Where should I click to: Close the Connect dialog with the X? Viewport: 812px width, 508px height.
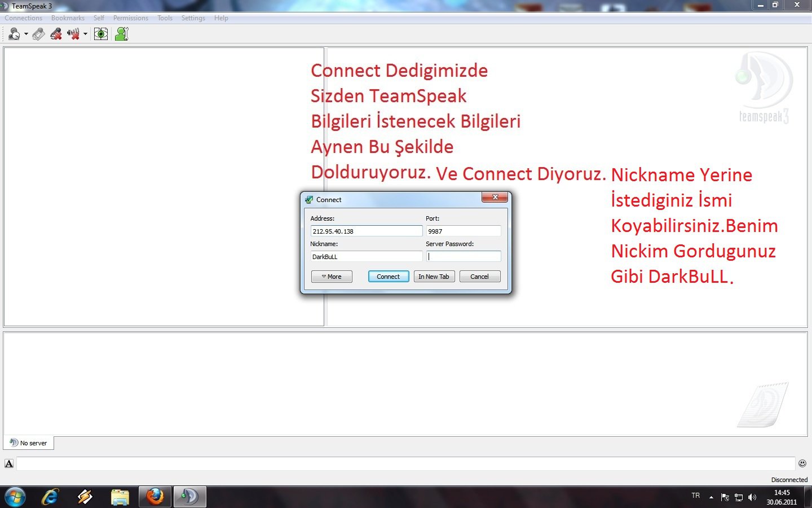point(495,197)
